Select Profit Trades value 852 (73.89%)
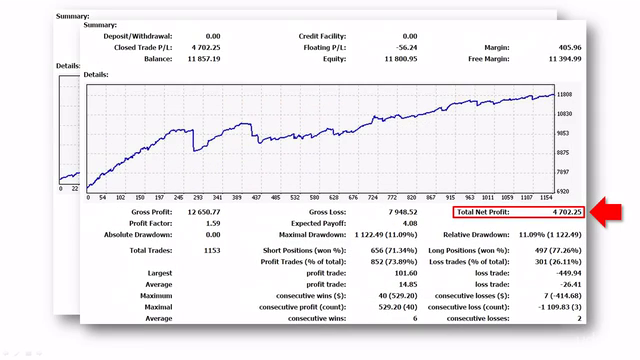The image size is (640, 360). coord(394,262)
